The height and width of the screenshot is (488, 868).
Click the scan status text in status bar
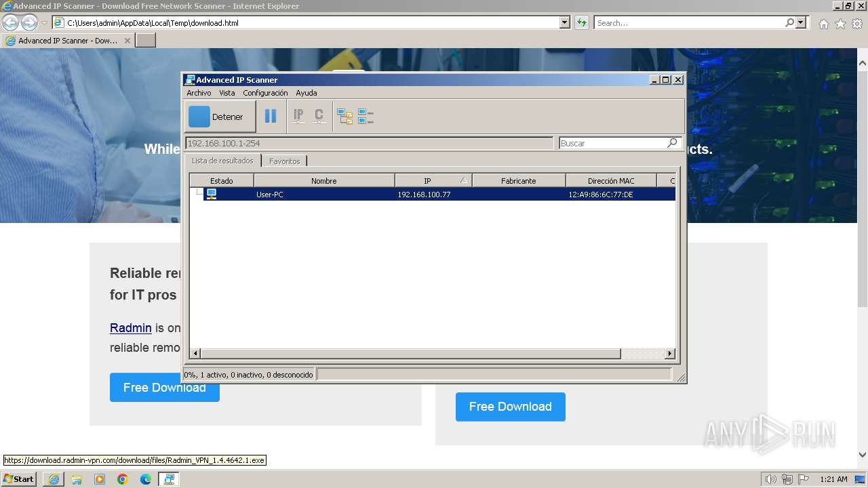coord(249,374)
